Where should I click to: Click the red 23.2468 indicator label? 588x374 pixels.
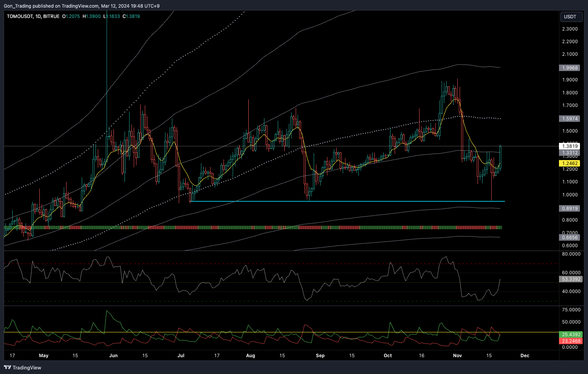pyautogui.click(x=571, y=341)
